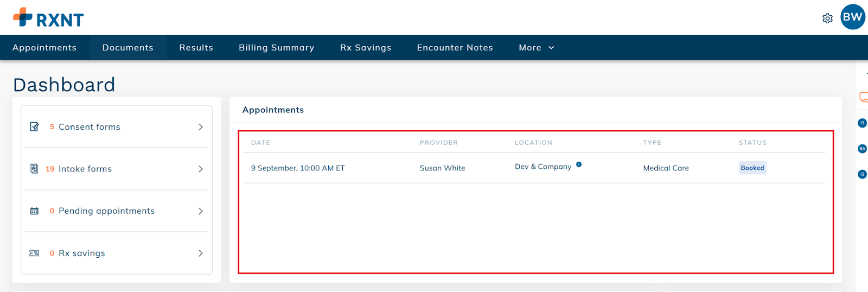Open the Encounter Notes tab
868x292 pixels.
(x=455, y=48)
